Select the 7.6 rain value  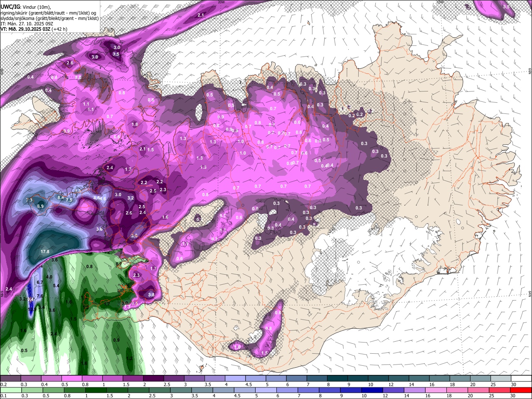pyautogui.click(x=40, y=296)
